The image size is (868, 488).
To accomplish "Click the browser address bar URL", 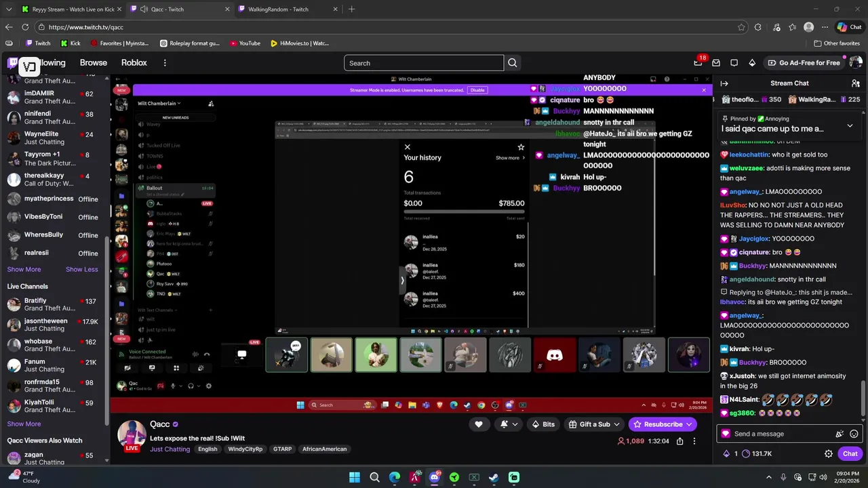I will click(x=86, y=27).
